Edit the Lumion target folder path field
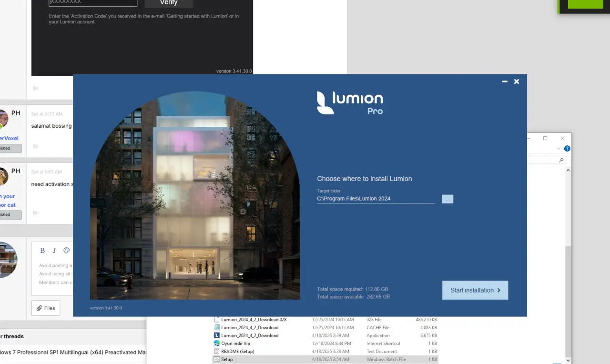The image size is (610, 364). pyautogui.click(x=376, y=199)
